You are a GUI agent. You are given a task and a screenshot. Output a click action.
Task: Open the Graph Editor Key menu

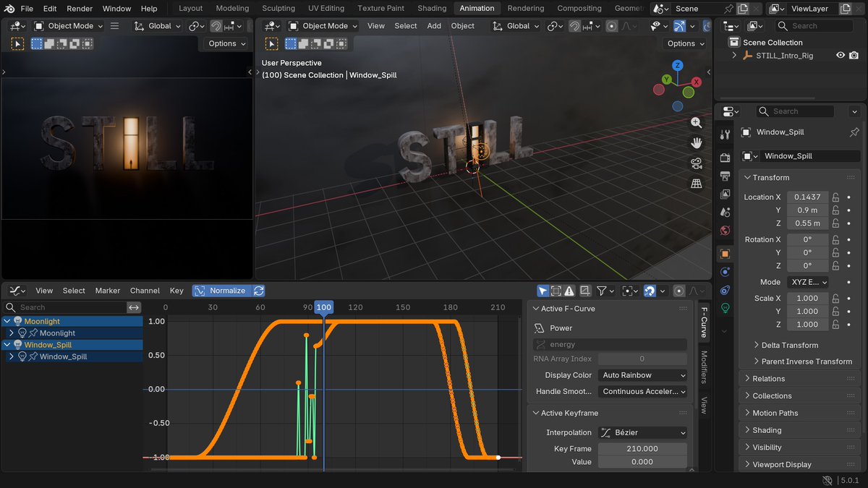click(176, 291)
